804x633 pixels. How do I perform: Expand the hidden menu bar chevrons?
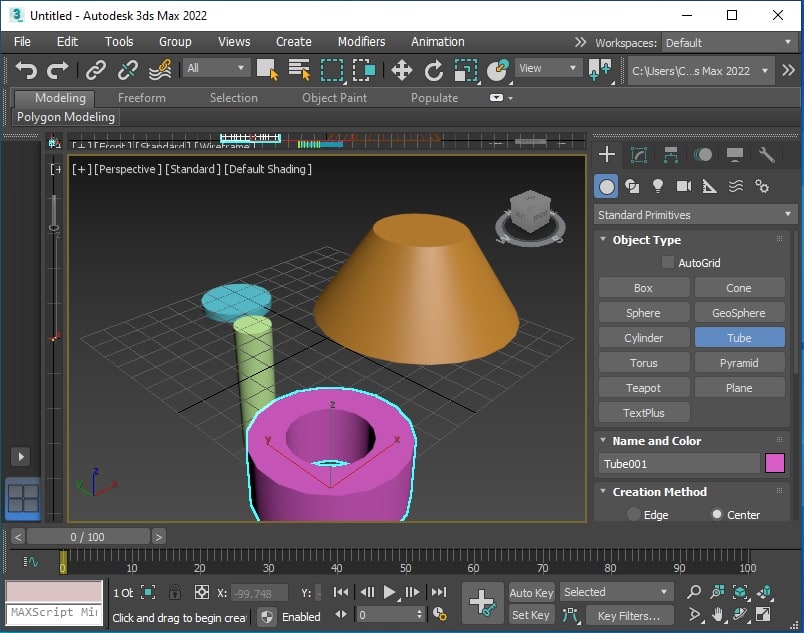pyautogui.click(x=580, y=42)
